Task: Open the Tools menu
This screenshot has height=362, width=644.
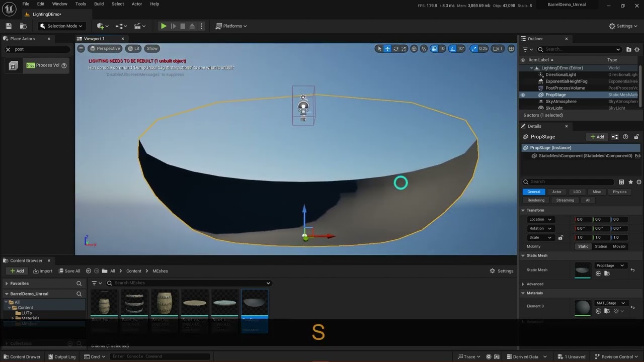Action: pyautogui.click(x=80, y=4)
